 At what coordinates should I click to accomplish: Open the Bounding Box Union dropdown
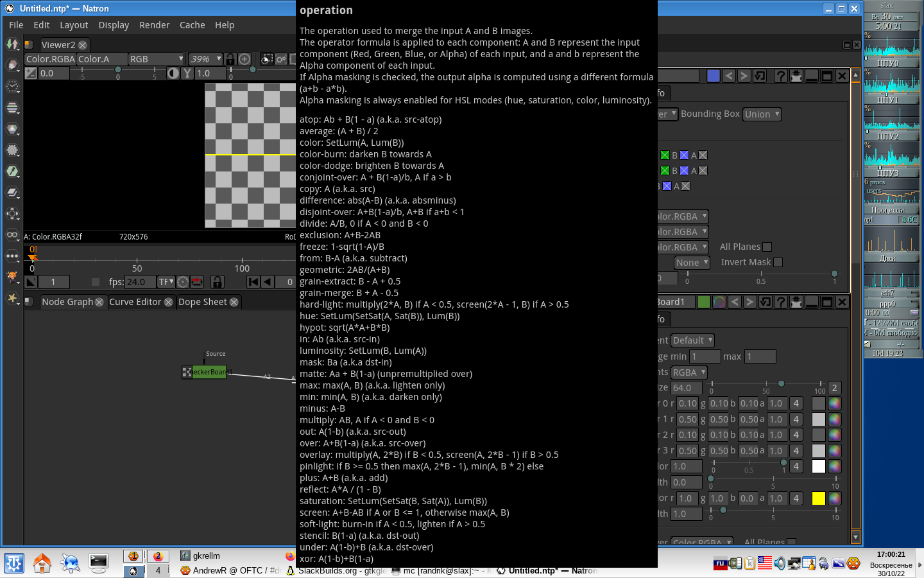click(762, 114)
